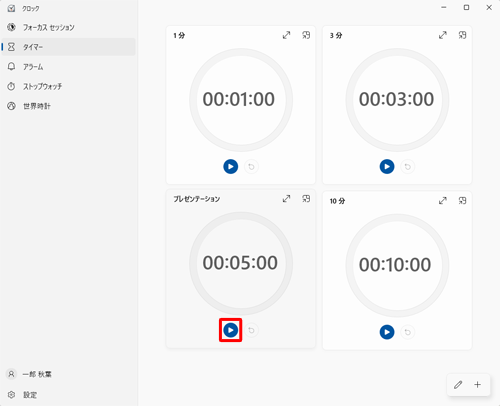Screen dimensions: 500x406
Task: Expand the 1 分 timer to full view
Action: click(286, 35)
